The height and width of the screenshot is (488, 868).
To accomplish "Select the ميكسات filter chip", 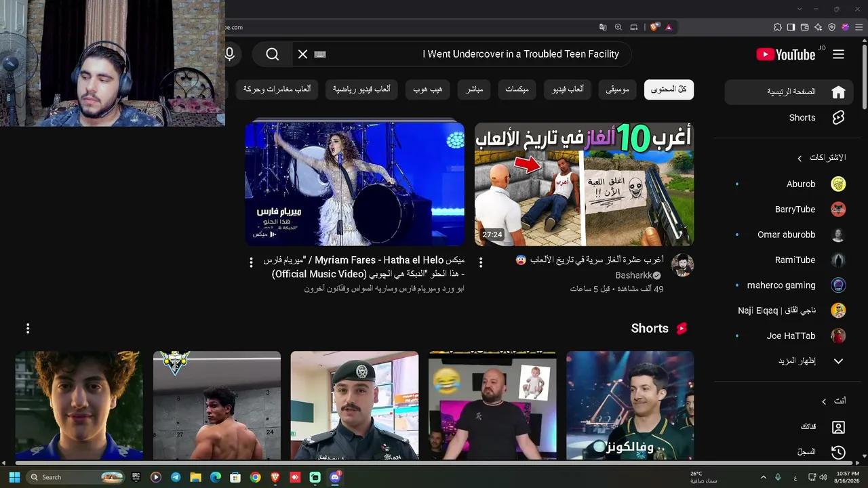I will [517, 89].
